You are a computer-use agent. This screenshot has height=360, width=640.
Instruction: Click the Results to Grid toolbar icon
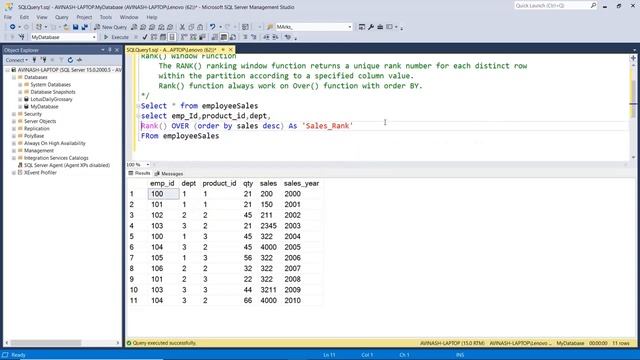[x=224, y=37]
